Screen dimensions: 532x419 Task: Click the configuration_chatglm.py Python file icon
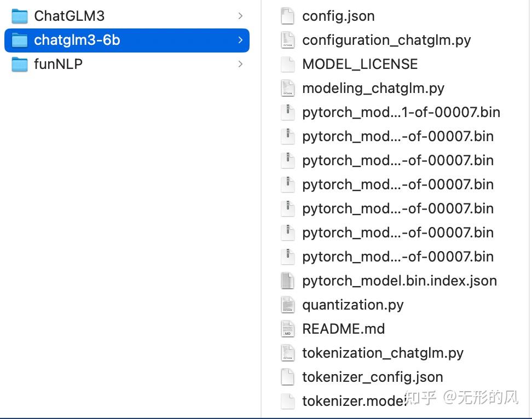pos(287,40)
